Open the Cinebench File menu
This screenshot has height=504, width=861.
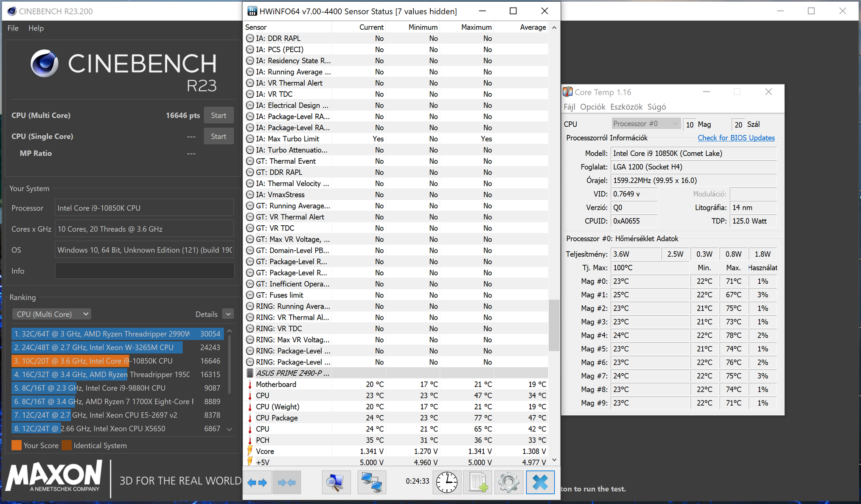click(x=13, y=28)
